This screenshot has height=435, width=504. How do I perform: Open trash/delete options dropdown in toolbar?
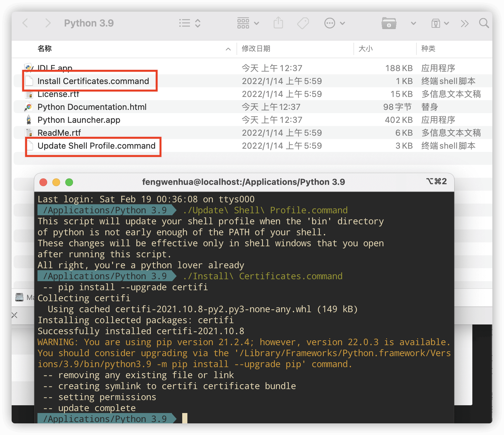click(x=440, y=23)
